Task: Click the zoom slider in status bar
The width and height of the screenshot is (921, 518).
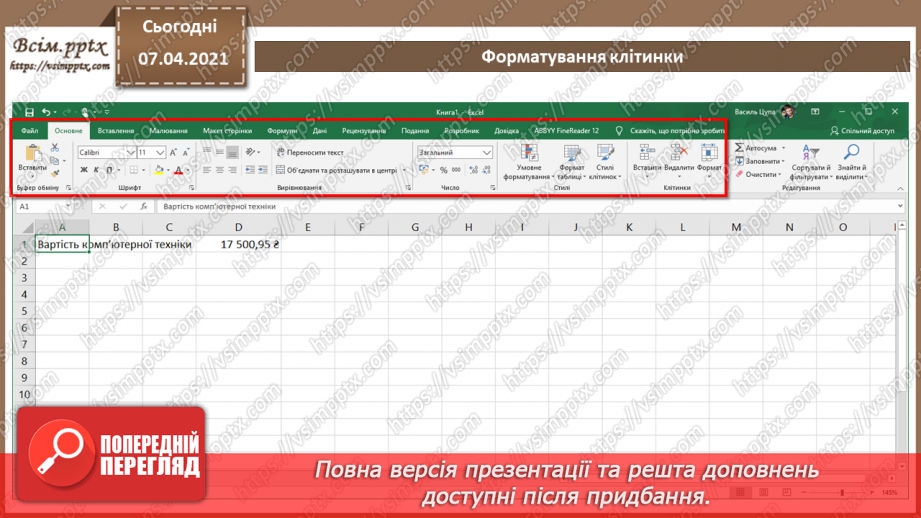Action: click(842, 492)
